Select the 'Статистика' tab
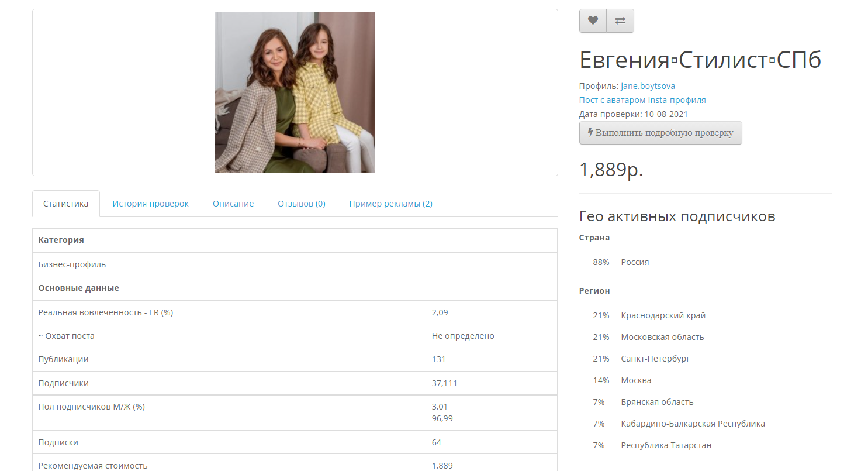Screen dimensions: 868x471 pos(66,204)
